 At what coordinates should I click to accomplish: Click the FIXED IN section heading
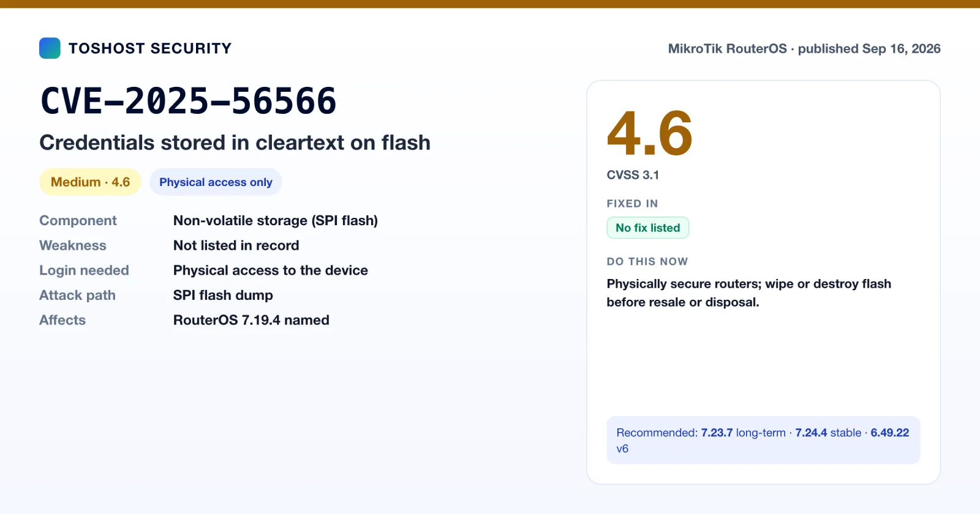(632, 204)
